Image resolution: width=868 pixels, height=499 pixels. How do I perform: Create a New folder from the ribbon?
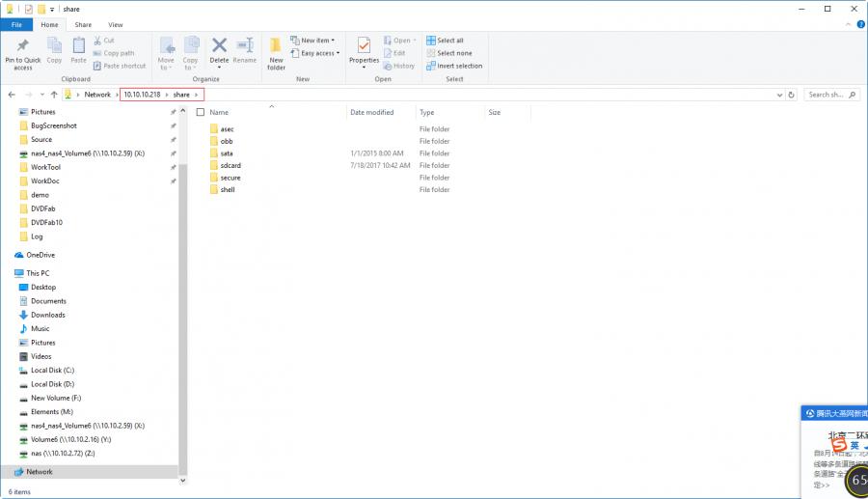(276, 53)
